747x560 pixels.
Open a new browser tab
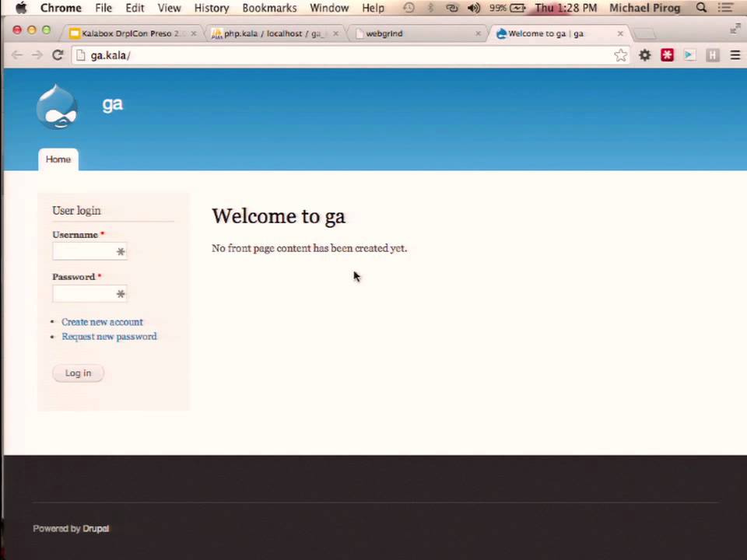click(645, 33)
